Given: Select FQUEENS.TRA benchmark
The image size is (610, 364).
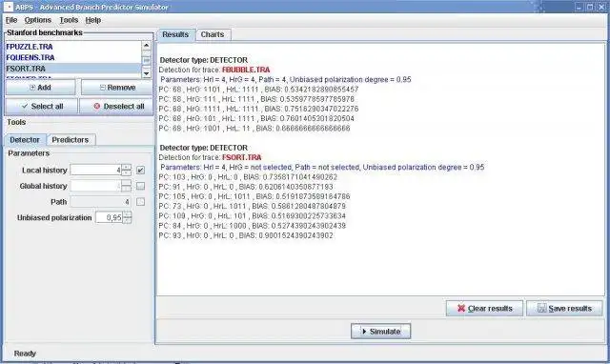Looking at the screenshot, I should coord(73,57).
